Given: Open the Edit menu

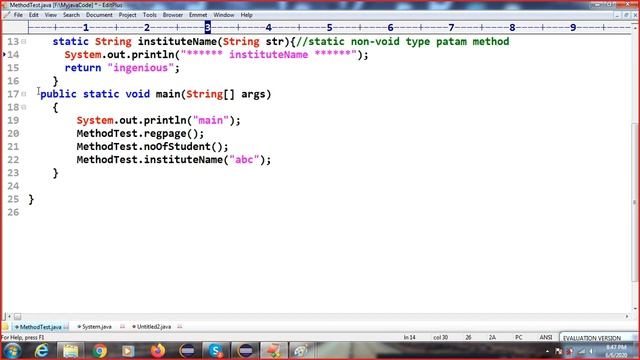Looking at the screenshot, I should coord(33,15).
